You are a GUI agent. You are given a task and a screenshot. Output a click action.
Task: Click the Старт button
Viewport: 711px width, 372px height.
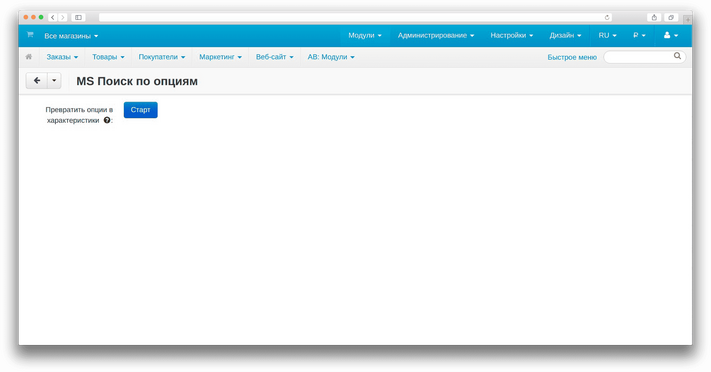click(x=141, y=110)
